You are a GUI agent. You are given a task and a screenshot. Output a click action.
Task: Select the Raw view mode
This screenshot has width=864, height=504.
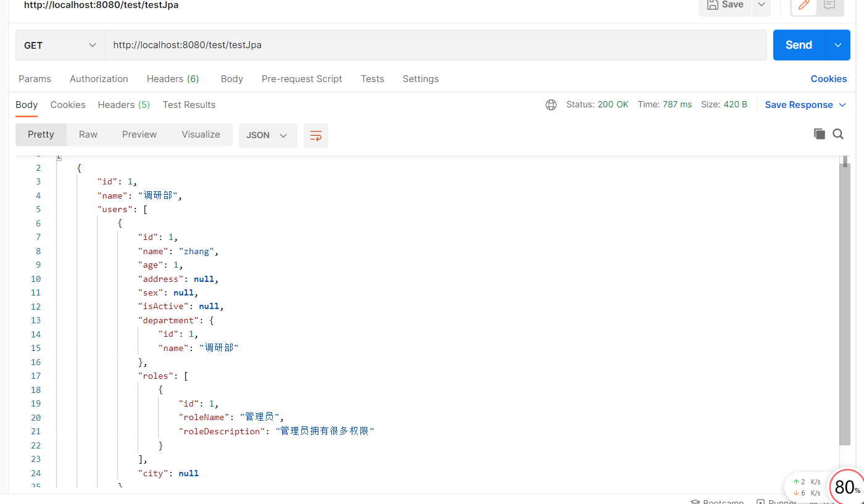[x=88, y=134]
